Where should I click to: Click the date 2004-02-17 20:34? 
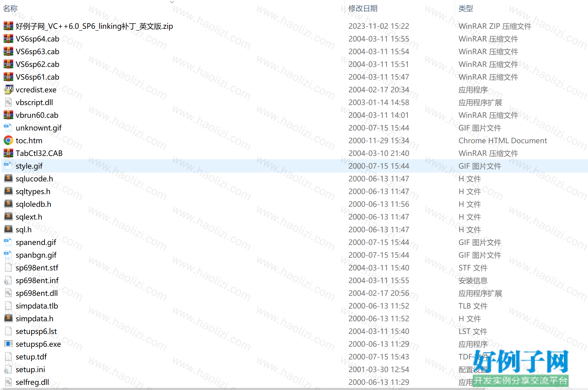pyautogui.click(x=379, y=90)
